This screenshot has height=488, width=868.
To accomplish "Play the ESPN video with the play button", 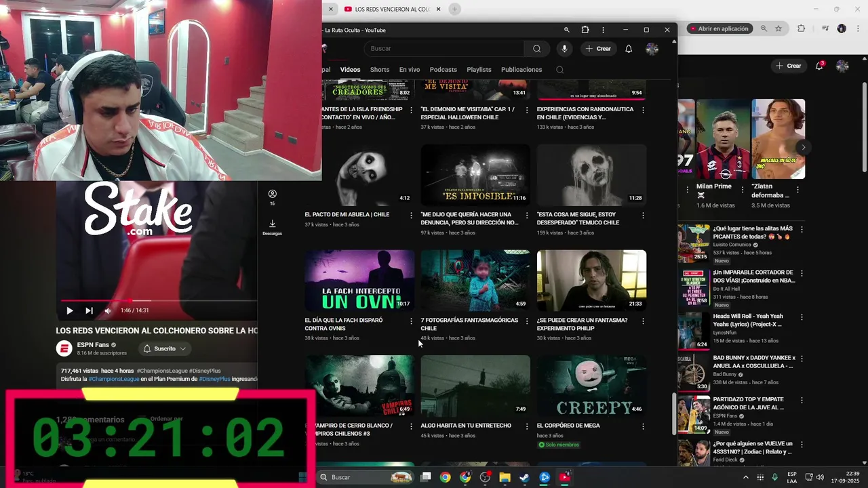I will pyautogui.click(x=69, y=310).
